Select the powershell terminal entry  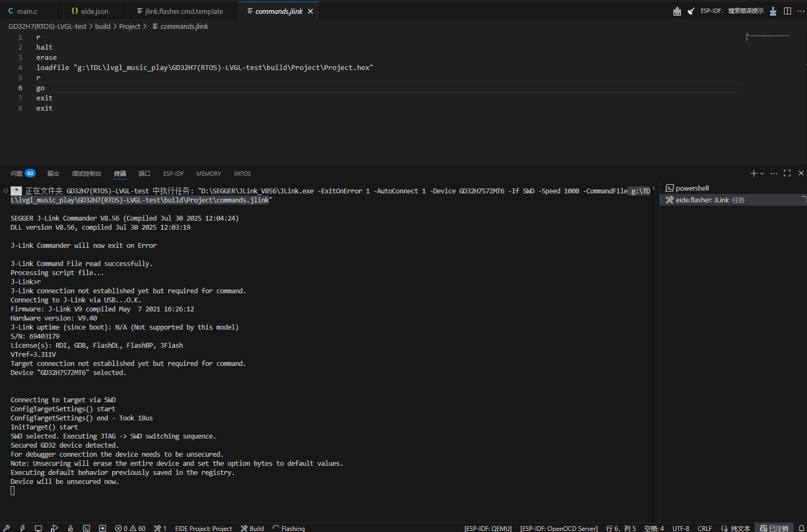(733, 188)
